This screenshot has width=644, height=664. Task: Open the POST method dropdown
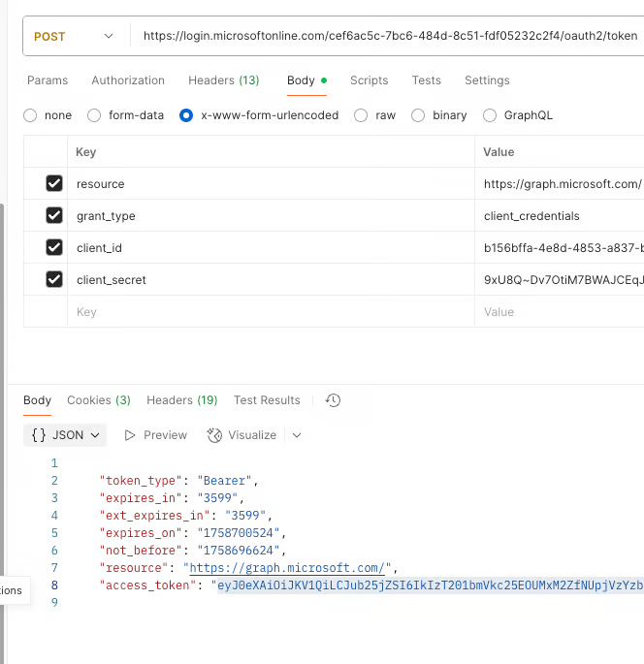[x=75, y=37]
